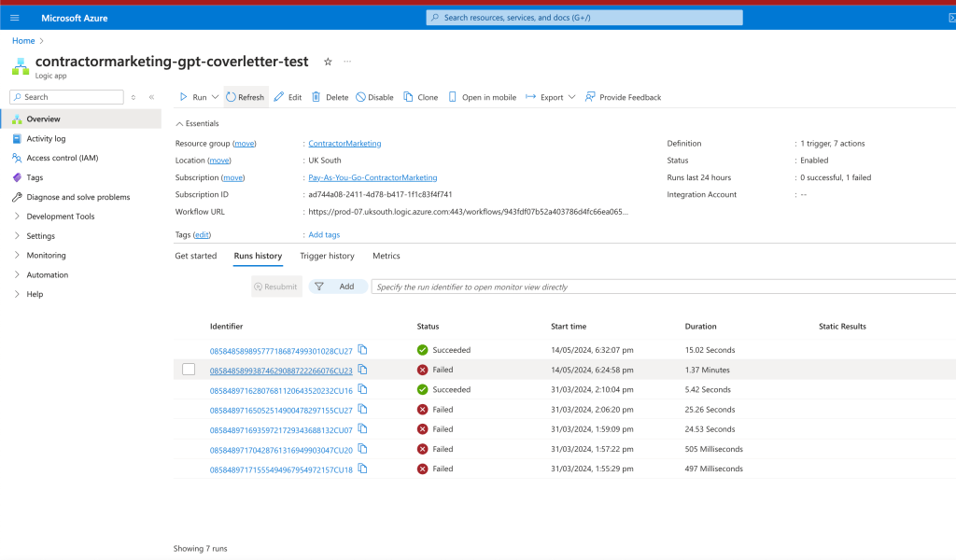Click move link next to Resource group

[245, 143]
